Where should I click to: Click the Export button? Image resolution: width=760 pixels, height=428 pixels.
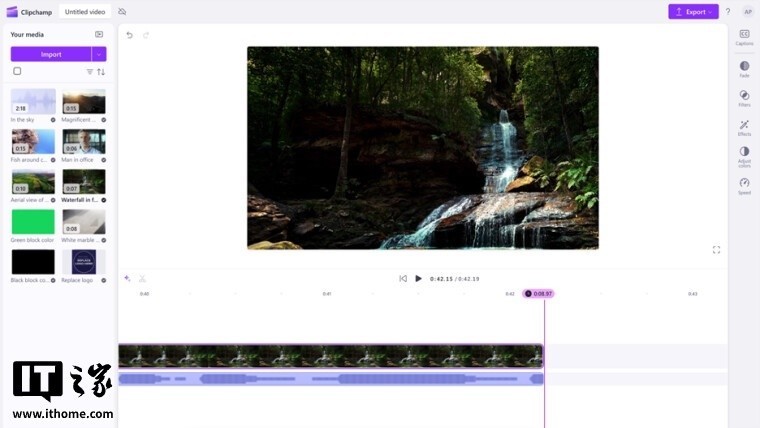(693, 12)
